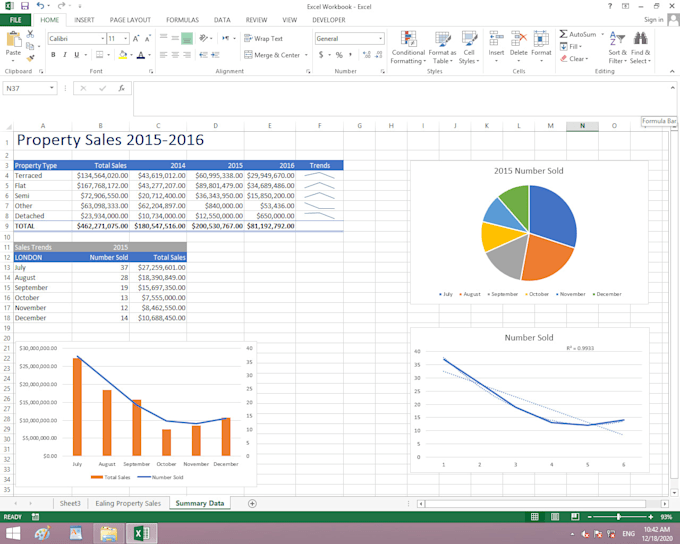Toggle Underline formatting
680x544 pixels.
pyautogui.click(x=77, y=55)
